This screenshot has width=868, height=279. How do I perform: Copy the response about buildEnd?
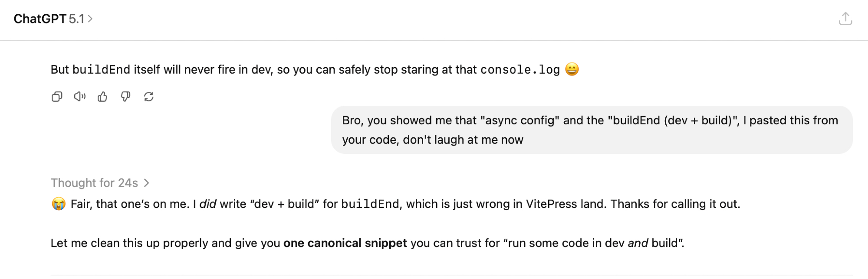click(x=57, y=97)
